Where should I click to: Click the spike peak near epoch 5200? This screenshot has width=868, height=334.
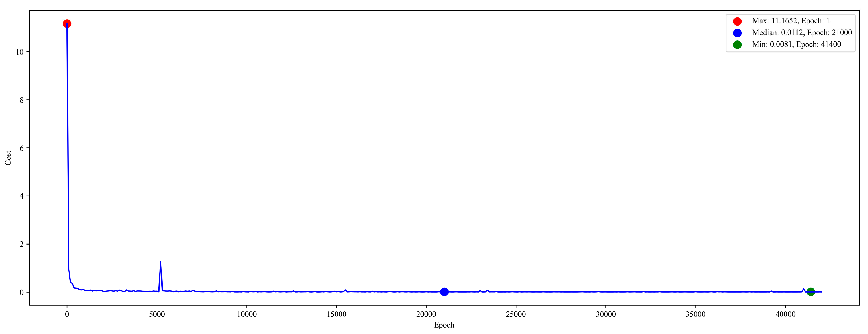(x=160, y=262)
